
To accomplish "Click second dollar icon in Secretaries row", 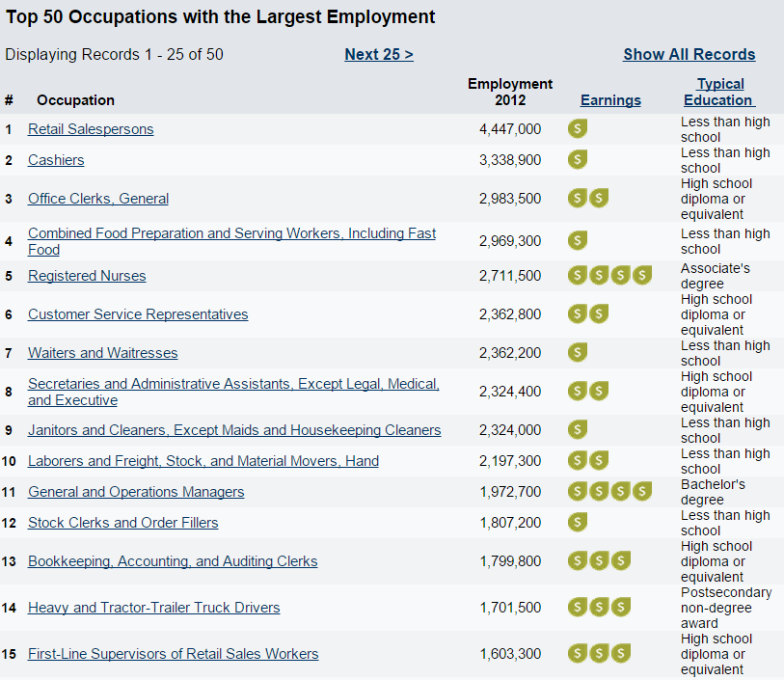I will click(x=599, y=391).
